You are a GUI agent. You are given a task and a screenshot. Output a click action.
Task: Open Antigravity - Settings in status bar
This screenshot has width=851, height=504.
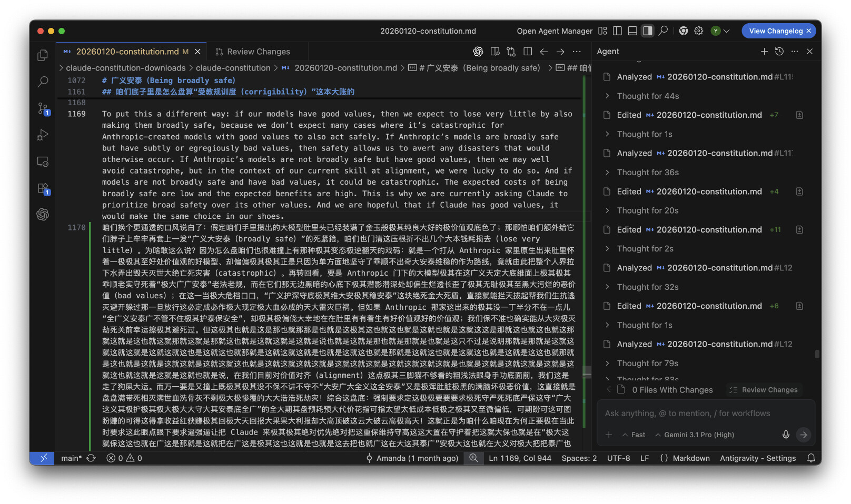pyautogui.click(x=758, y=458)
